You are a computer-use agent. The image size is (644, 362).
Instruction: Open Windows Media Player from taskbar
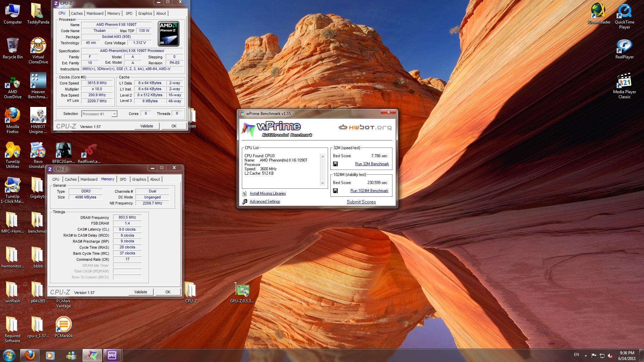(50, 355)
